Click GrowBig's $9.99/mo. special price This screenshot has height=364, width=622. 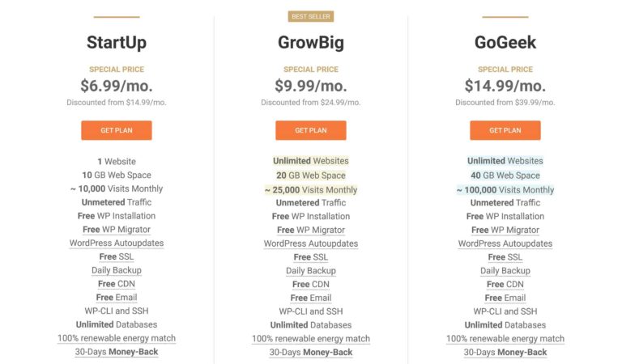[310, 86]
